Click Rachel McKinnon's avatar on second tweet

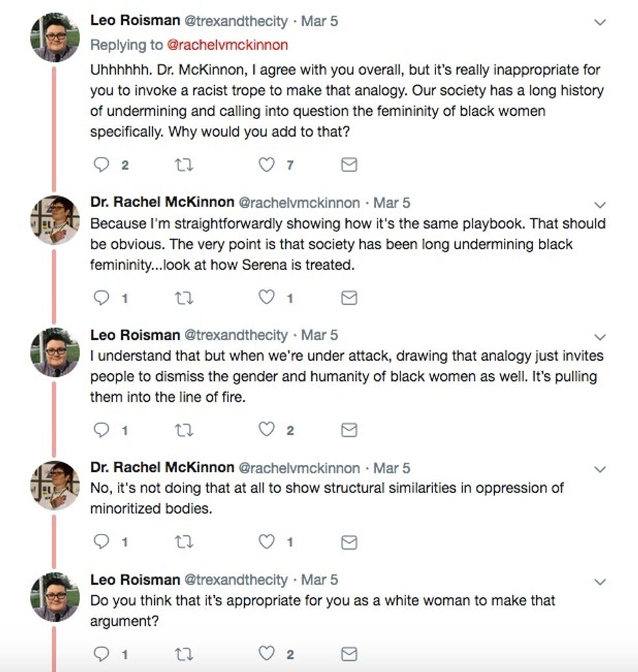point(55,219)
